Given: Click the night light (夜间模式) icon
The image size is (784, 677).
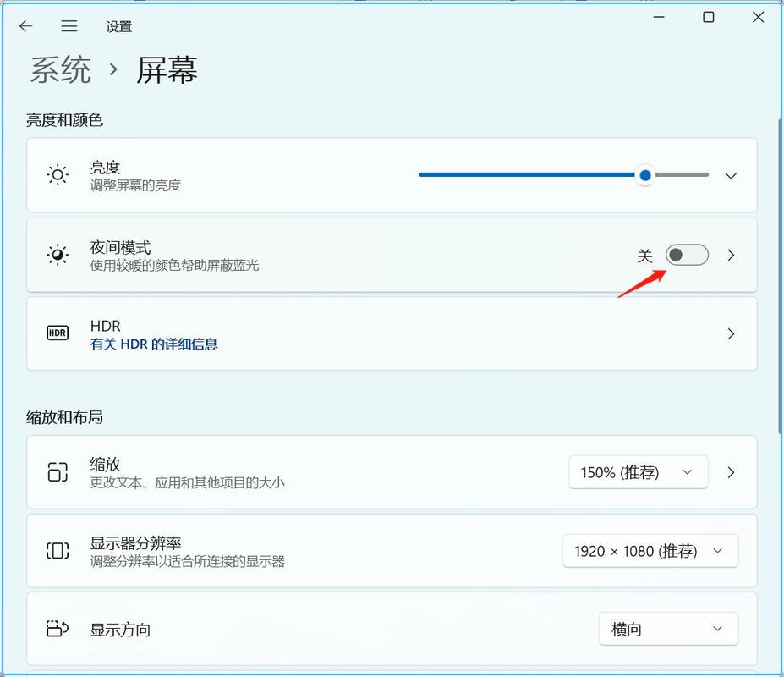Looking at the screenshot, I should 57,254.
